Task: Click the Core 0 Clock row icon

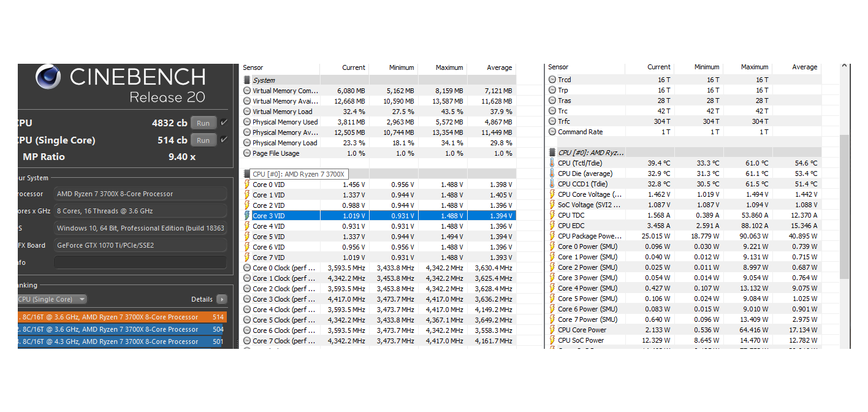Action: point(247,268)
